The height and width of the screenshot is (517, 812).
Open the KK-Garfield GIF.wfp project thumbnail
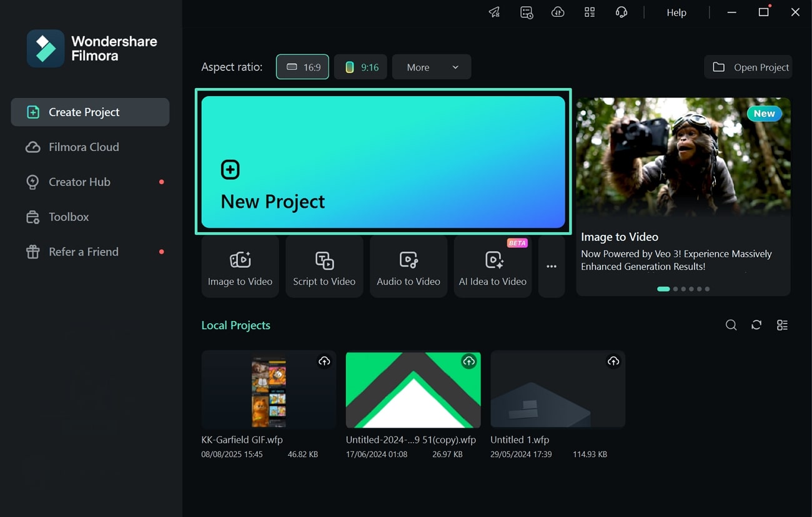pos(269,390)
